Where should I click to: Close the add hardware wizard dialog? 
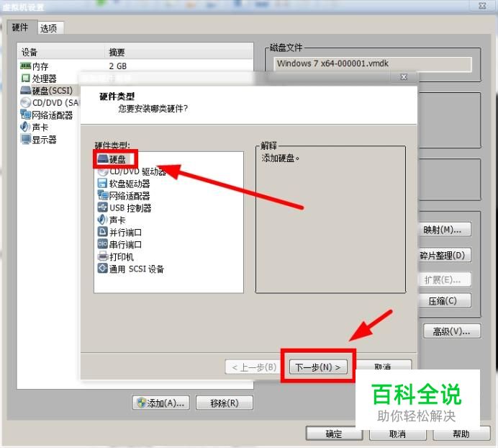click(x=403, y=77)
